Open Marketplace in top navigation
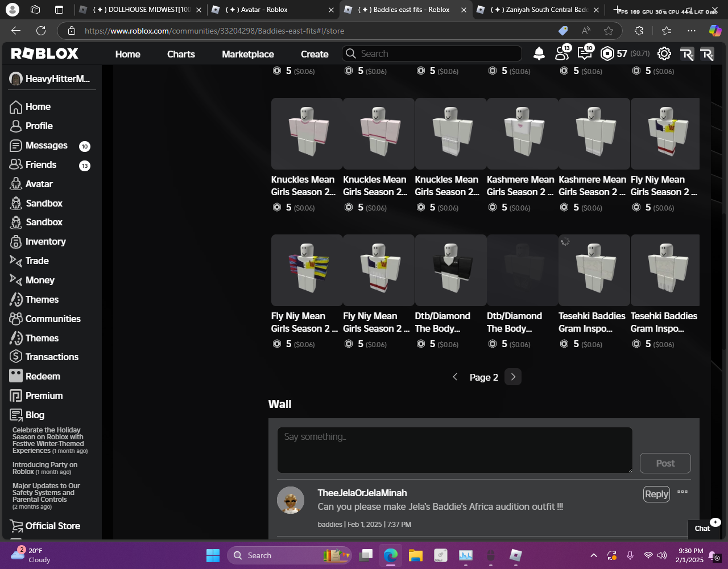 click(248, 54)
